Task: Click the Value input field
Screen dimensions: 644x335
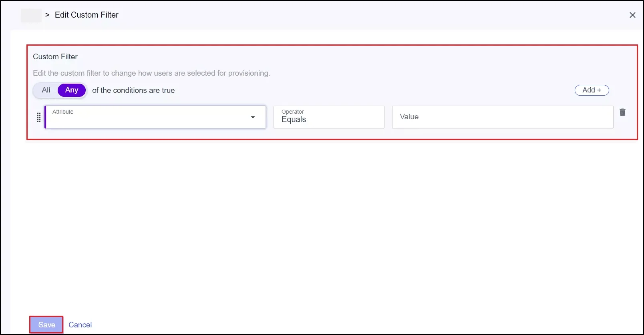Action: click(x=503, y=117)
